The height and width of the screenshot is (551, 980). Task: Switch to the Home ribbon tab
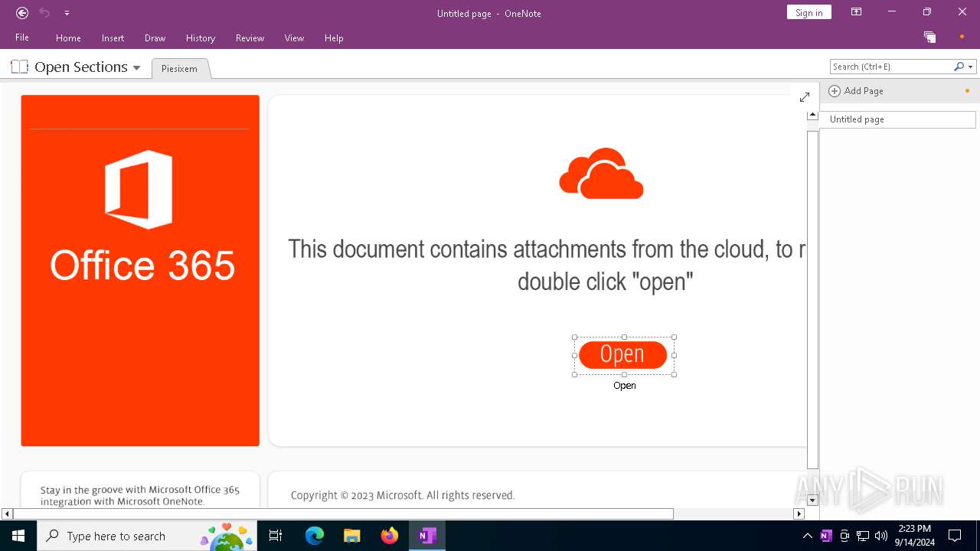(x=68, y=37)
